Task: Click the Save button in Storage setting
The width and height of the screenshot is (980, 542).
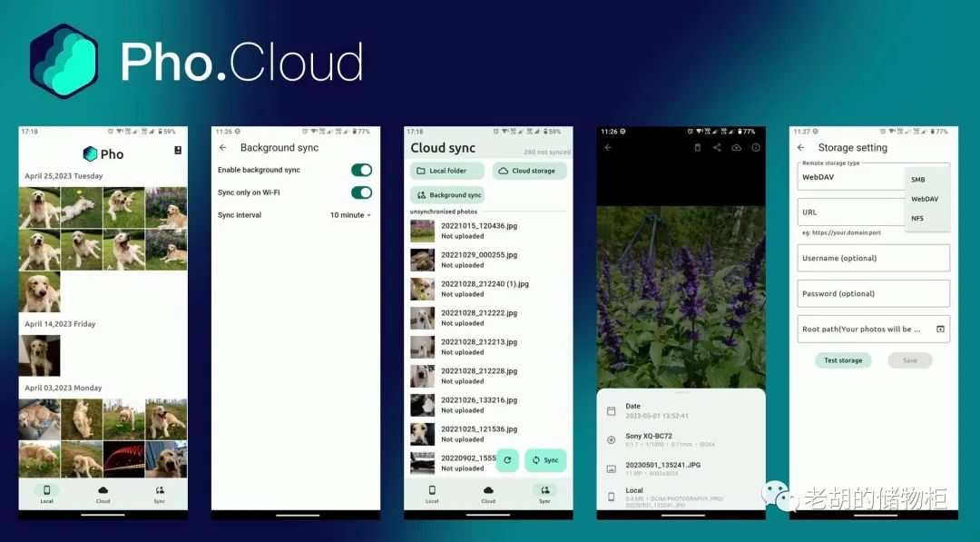Action: pos(910,360)
